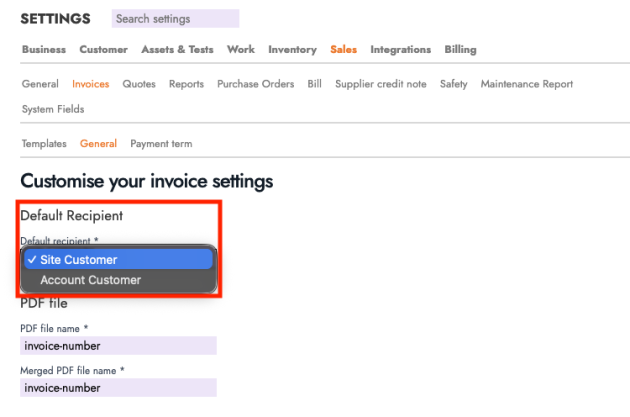Go to the Work tab
Viewport: 630px width, 417px height.
coord(240,50)
